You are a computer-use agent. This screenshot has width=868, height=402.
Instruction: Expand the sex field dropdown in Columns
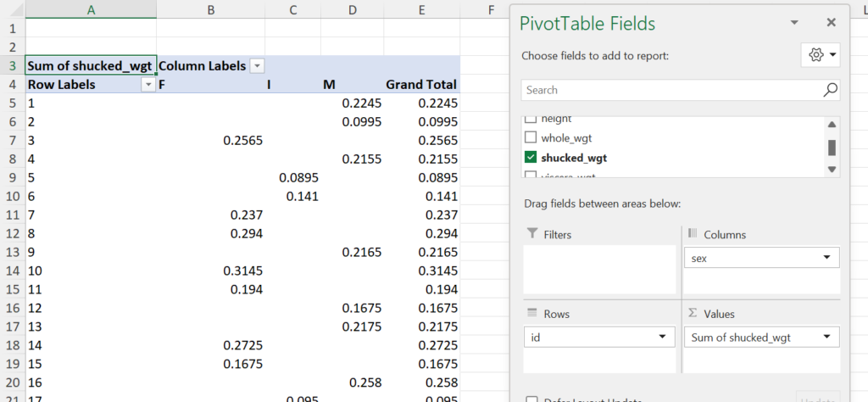tap(826, 258)
